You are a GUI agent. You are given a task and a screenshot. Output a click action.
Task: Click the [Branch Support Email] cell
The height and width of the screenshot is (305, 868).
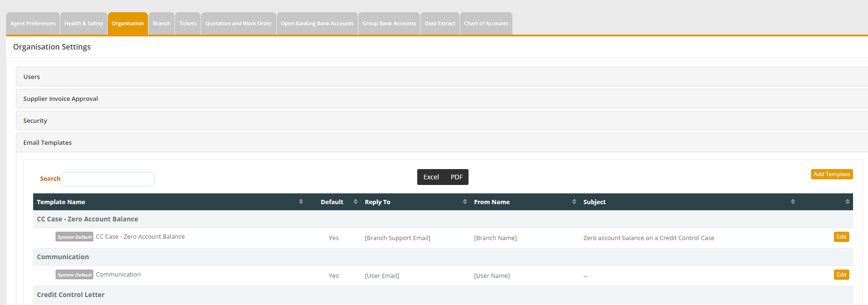(398, 238)
